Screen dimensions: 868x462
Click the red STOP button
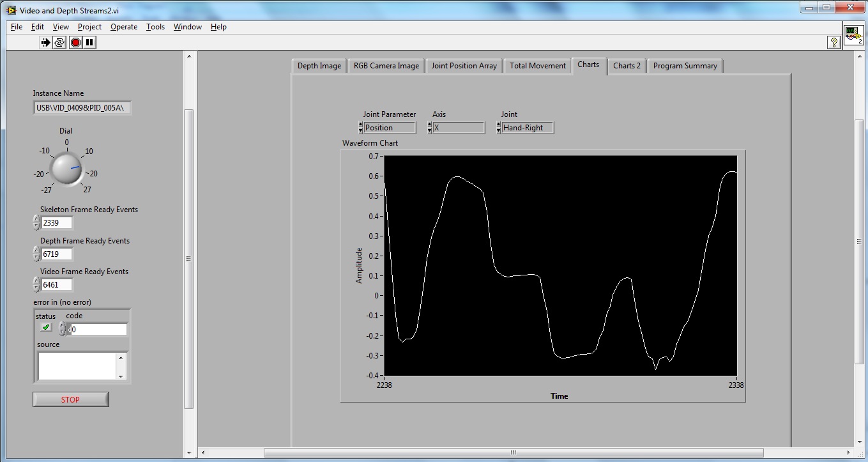coord(71,399)
